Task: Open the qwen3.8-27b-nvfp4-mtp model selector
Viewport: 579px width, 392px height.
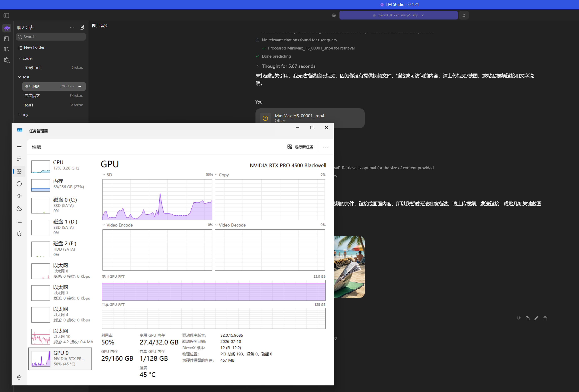Action: 398,15
